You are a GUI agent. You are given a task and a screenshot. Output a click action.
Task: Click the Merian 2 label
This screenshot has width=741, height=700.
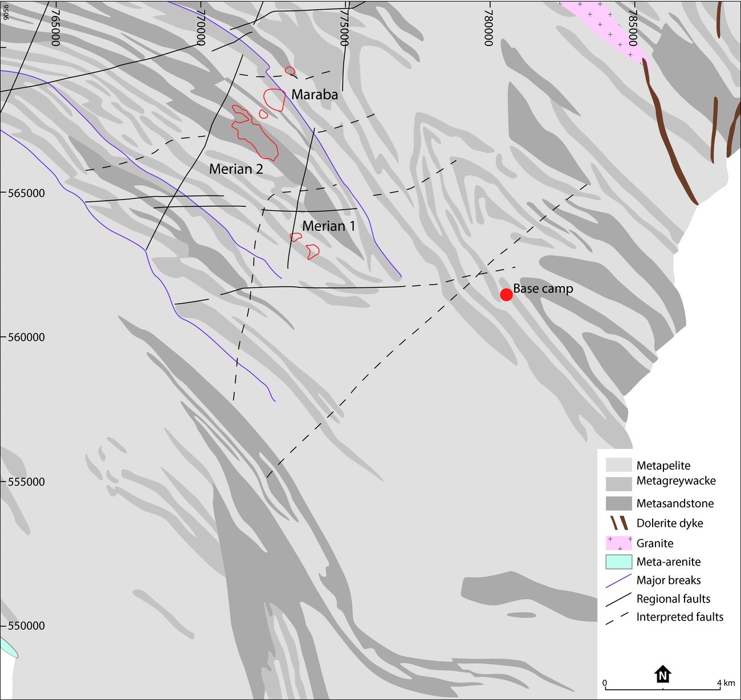click(235, 169)
